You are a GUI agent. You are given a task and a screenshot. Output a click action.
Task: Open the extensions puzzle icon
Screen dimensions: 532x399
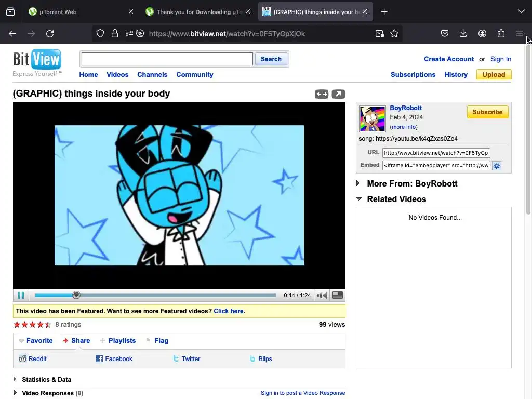tap(501, 34)
